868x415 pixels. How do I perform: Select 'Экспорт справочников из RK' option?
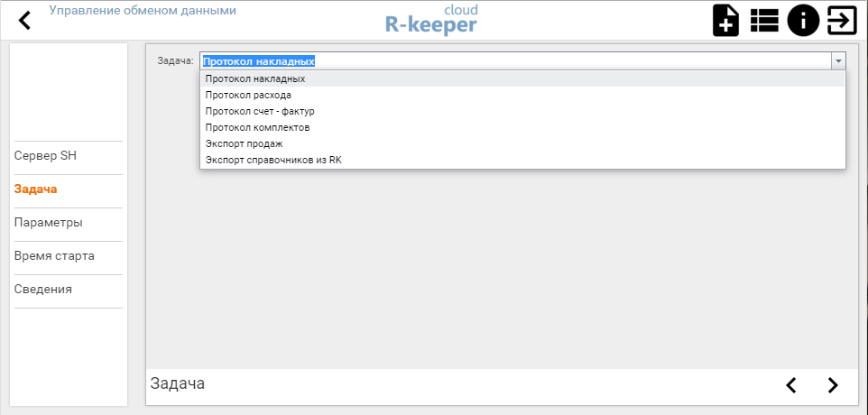point(274,160)
